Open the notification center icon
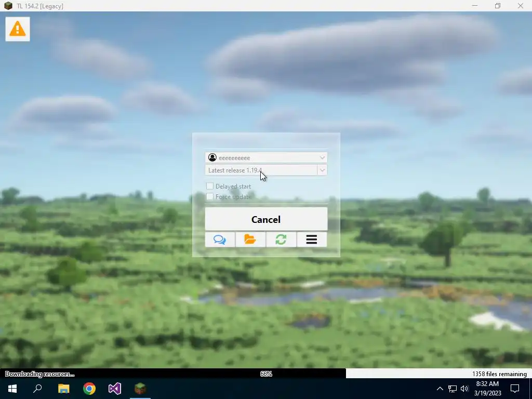 pyautogui.click(x=515, y=389)
